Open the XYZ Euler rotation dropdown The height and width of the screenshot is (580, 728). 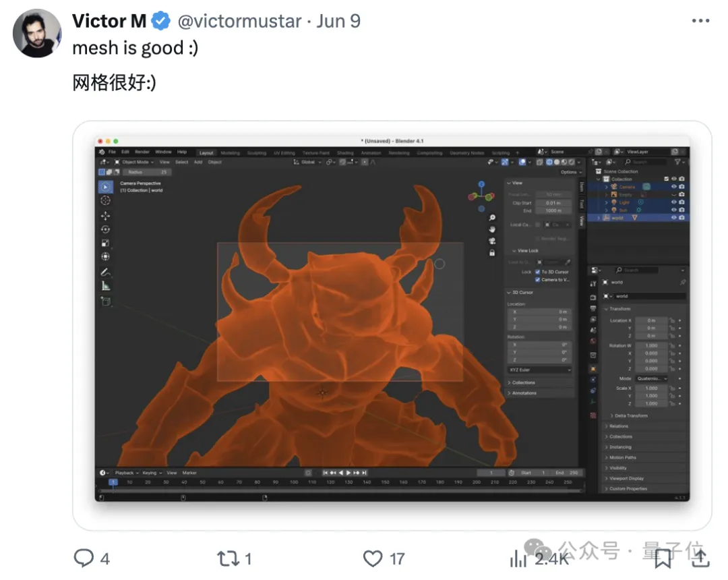539,370
